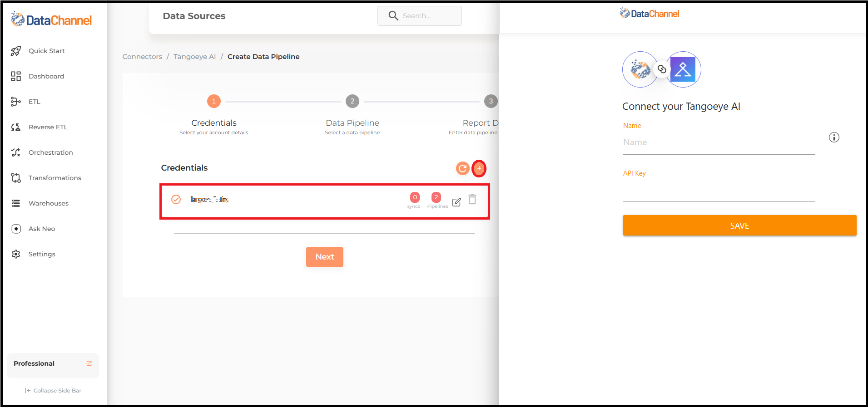Click the syncs count badge
Screen dimensions: 868x407
pos(415,197)
